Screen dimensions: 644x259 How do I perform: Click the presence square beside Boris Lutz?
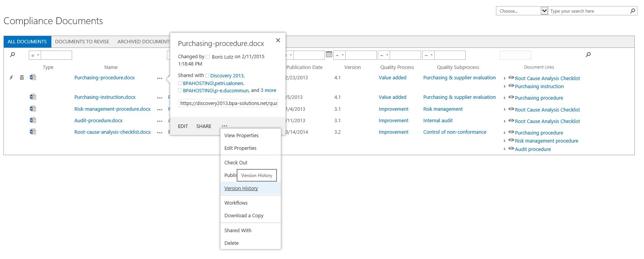click(208, 57)
